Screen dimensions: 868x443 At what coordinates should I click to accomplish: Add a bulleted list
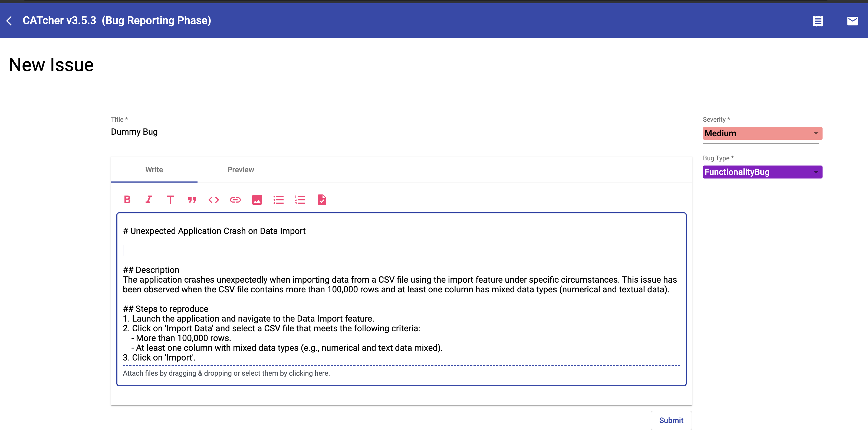point(278,200)
